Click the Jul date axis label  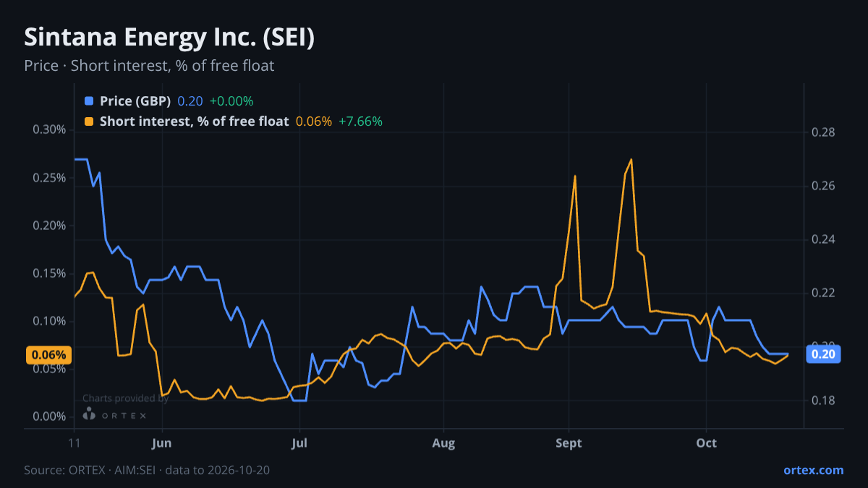tap(298, 443)
